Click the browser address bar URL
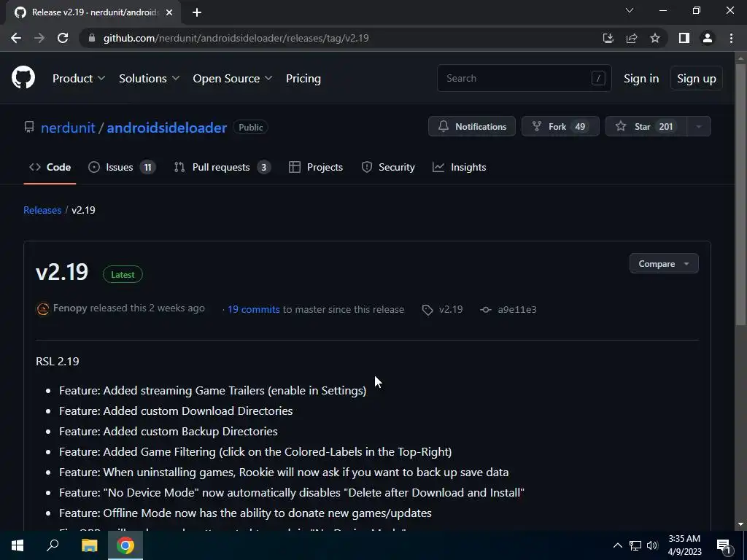Screen dimensions: 747x560 point(236,38)
